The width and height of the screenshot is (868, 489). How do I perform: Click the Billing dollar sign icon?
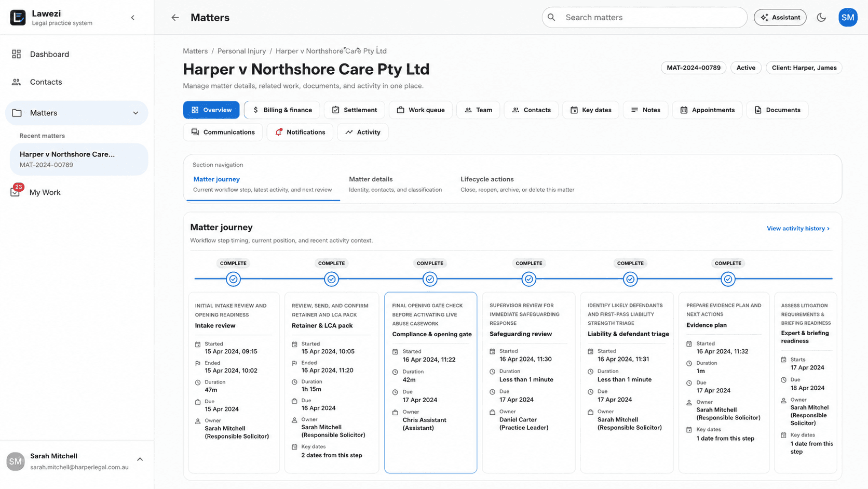pyautogui.click(x=255, y=110)
